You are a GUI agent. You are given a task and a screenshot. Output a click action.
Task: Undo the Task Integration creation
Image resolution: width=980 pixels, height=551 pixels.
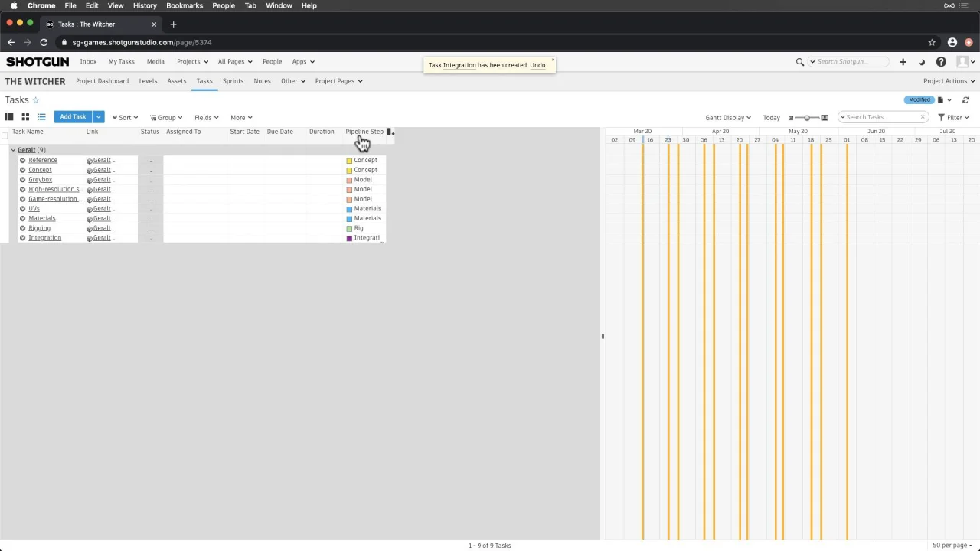pyautogui.click(x=537, y=65)
